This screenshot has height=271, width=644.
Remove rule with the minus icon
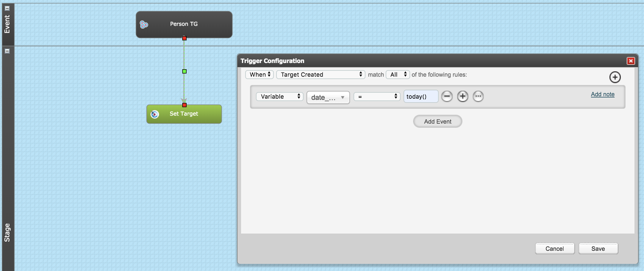447,96
